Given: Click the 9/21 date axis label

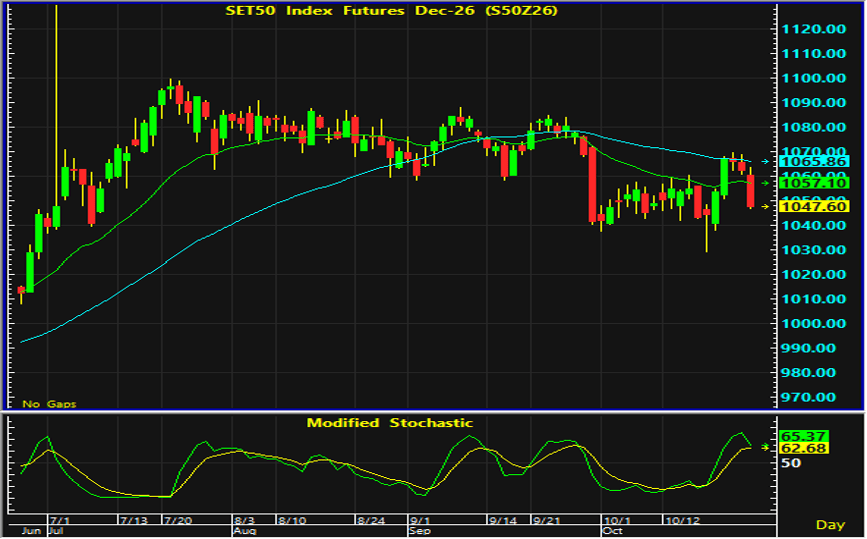Looking at the screenshot, I should click(x=546, y=521).
